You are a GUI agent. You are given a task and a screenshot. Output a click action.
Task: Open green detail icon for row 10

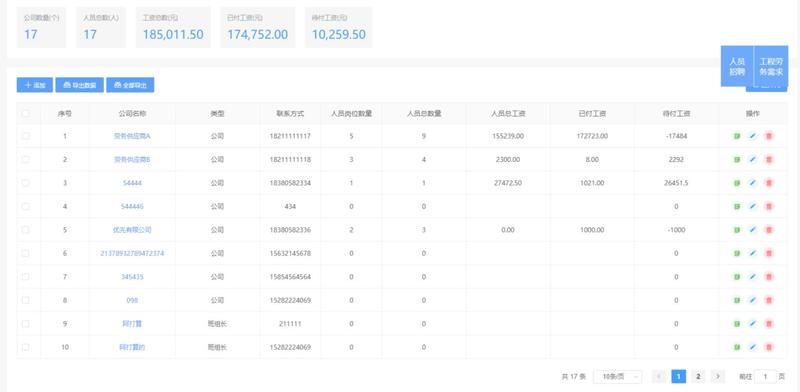737,347
